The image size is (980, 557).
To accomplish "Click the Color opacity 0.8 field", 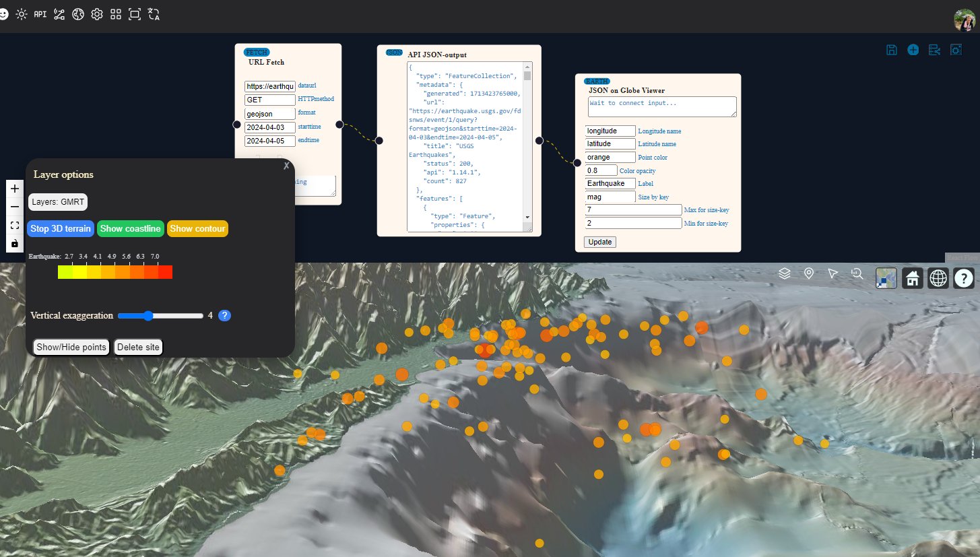I will tap(601, 170).
